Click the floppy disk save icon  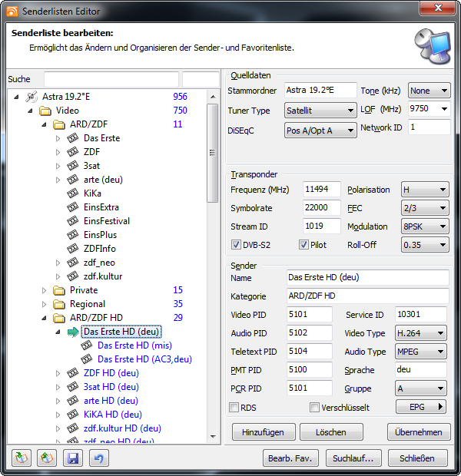pyautogui.click(x=73, y=458)
